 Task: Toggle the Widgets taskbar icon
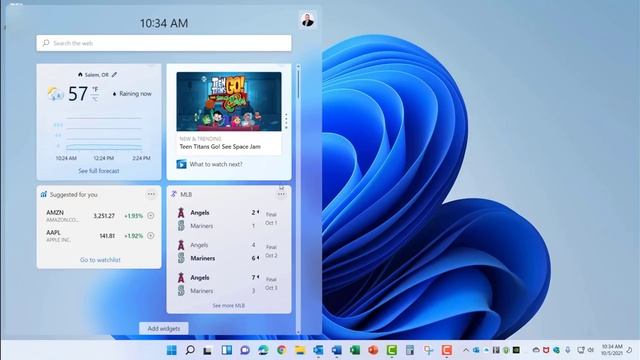(227, 350)
